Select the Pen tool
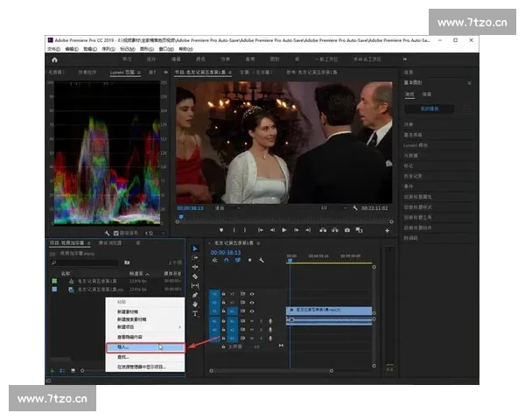Viewport: 525px width, 420px height. [x=195, y=295]
